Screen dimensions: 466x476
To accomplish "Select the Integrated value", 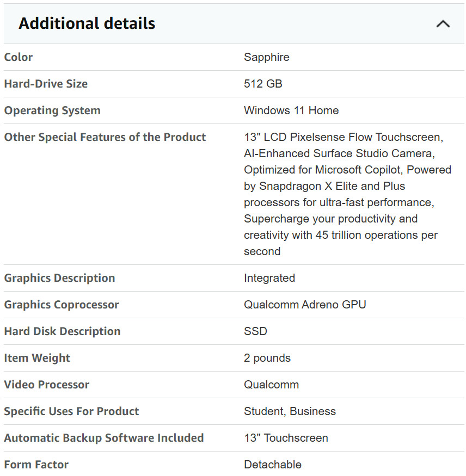I will (x=269, y=278).
